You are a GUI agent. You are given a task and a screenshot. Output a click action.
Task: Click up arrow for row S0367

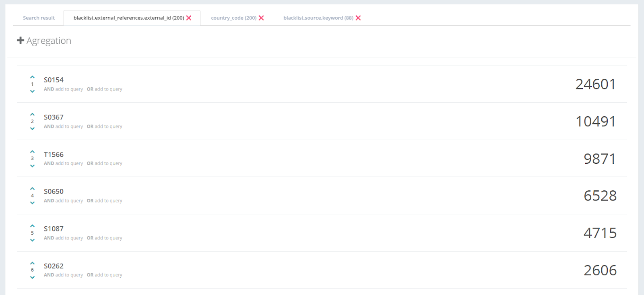[32, 115]
